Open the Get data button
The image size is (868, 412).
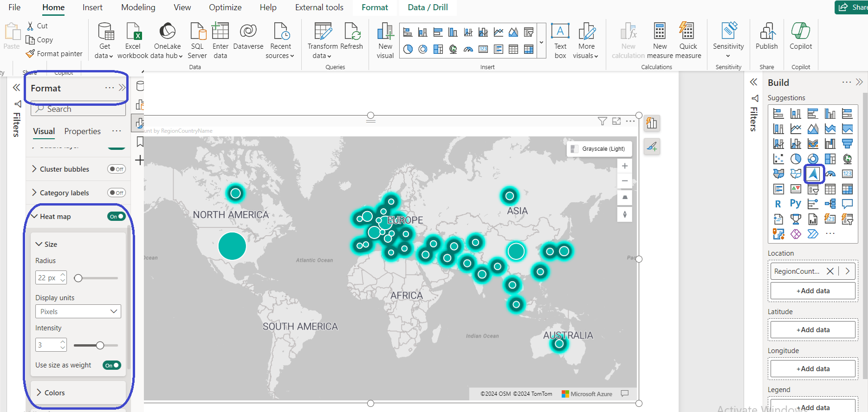tap(105, 41)
